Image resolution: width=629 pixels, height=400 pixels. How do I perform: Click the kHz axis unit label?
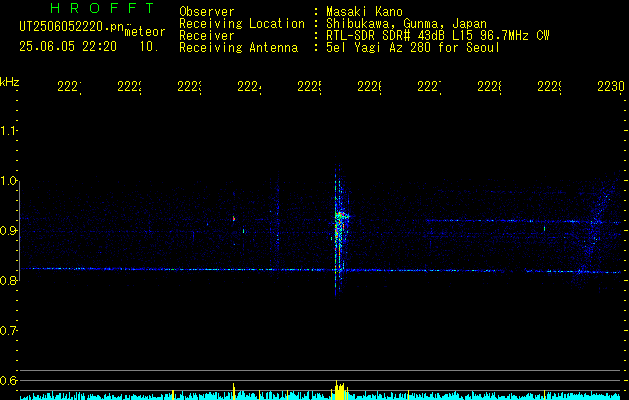tap(9, 82)
